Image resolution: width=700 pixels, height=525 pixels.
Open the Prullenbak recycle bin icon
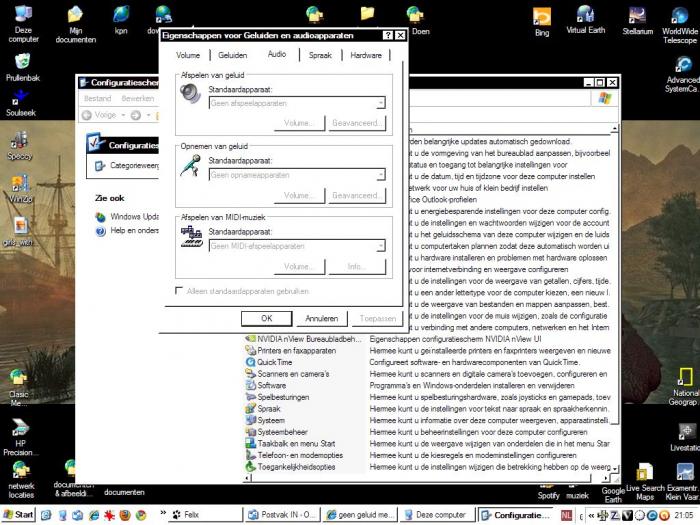coord(22,67)
